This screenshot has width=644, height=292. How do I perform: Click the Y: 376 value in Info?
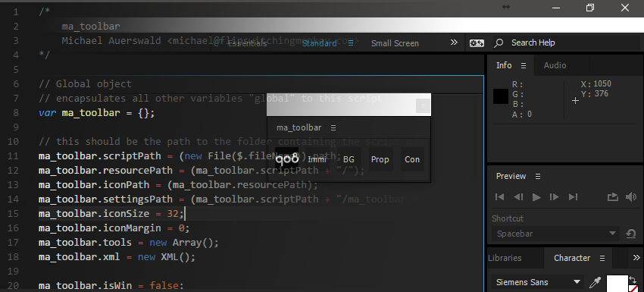pyautogui.click(x=594, y=94)
